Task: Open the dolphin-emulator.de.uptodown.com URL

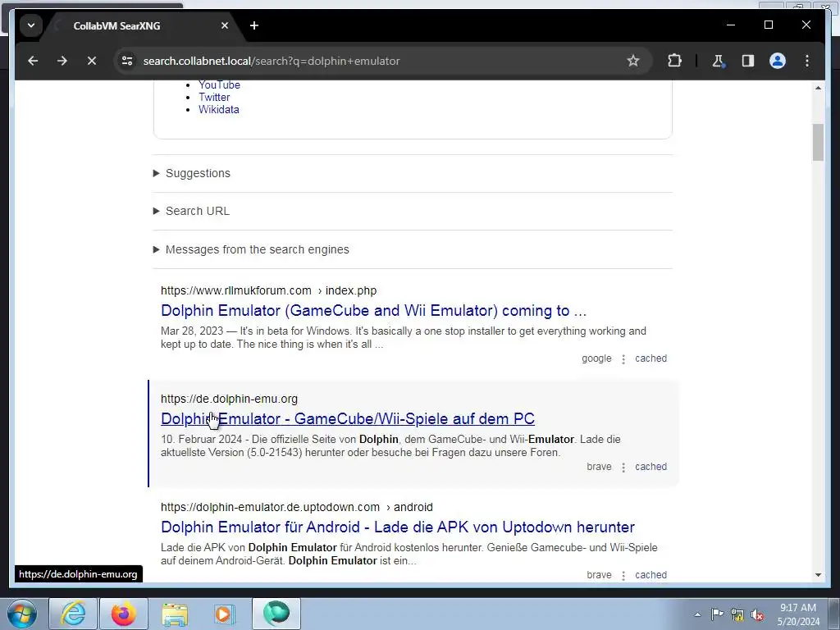Action: (x=297, y=507)
